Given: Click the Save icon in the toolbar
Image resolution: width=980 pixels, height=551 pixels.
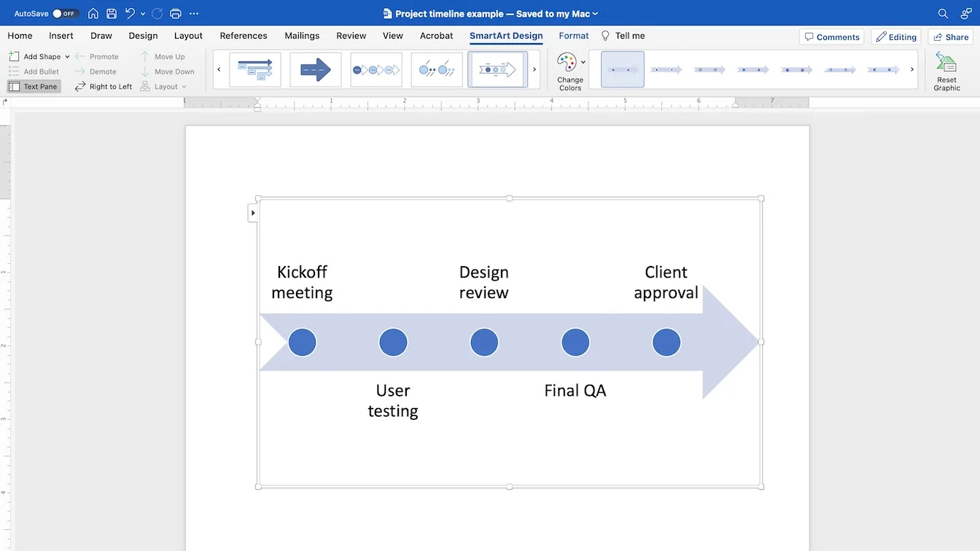Looking at the screenshot, I should click(111, 13).
